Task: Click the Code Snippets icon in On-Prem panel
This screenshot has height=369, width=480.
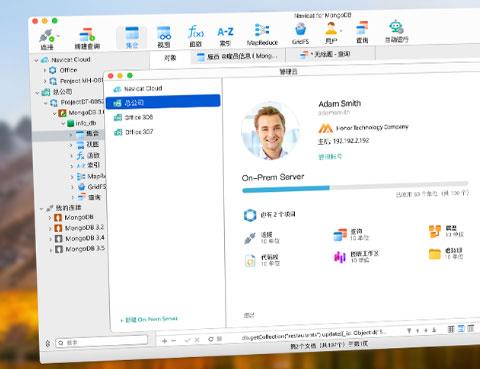Action: tap(250, 261)
